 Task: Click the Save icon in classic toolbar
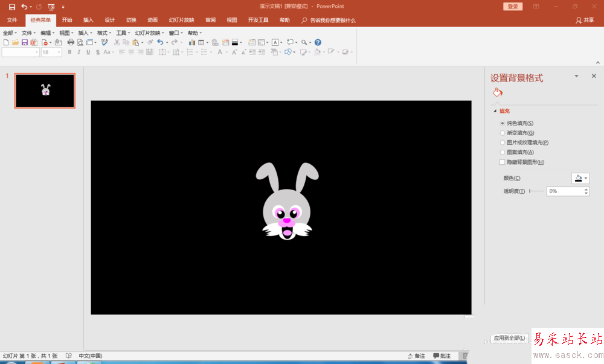coord(24,43)
